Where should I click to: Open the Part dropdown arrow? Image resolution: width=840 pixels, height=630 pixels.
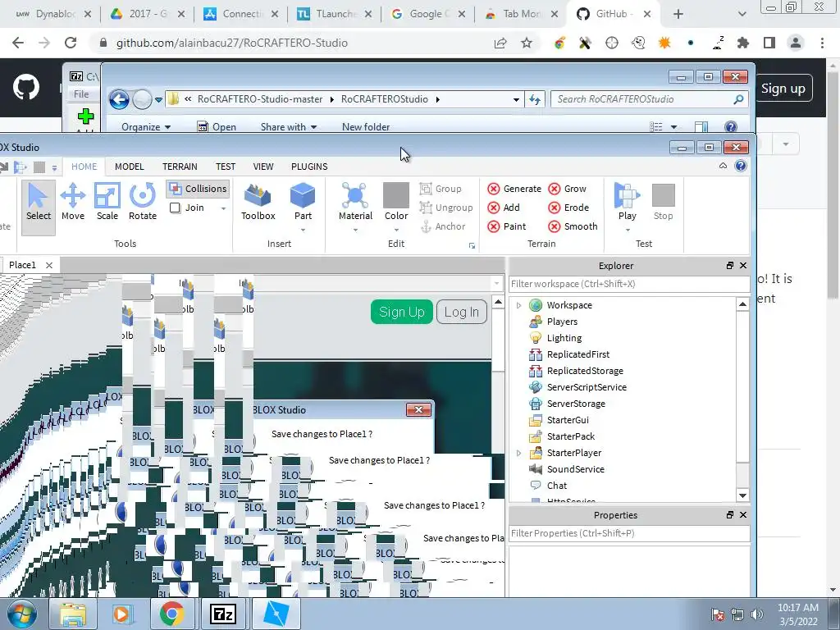303,231
